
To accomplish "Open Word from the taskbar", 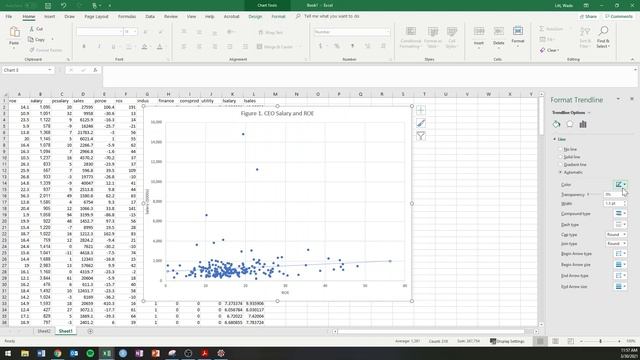I will point(41,353).
